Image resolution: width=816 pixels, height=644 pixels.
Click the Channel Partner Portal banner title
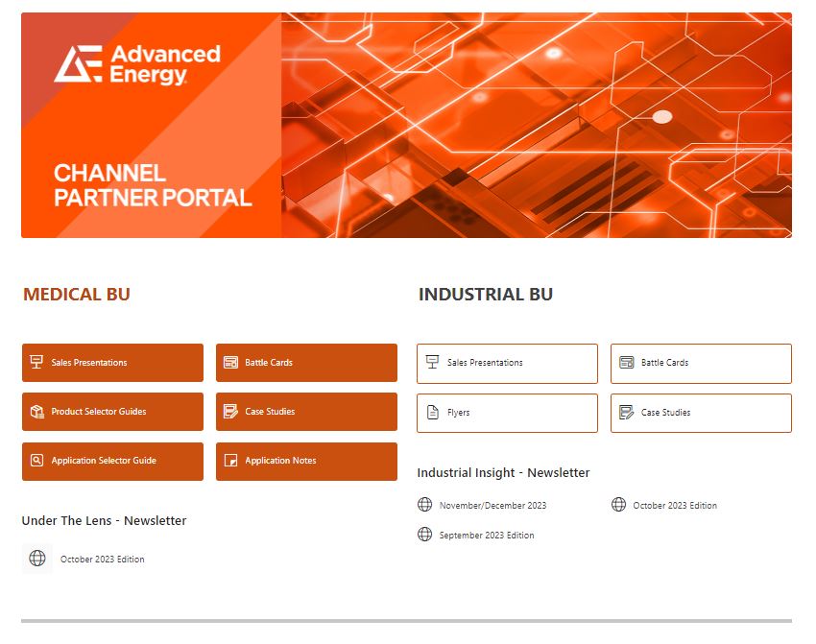[153, 185]
